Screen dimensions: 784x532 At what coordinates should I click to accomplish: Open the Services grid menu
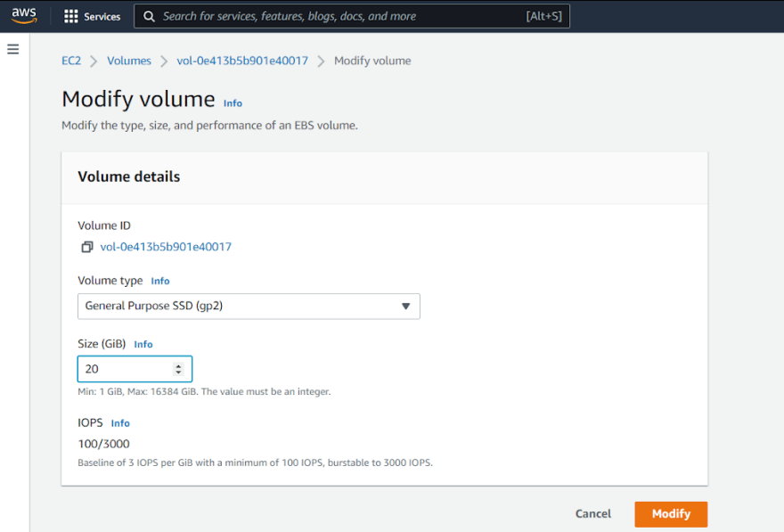(x=71, y=17)
